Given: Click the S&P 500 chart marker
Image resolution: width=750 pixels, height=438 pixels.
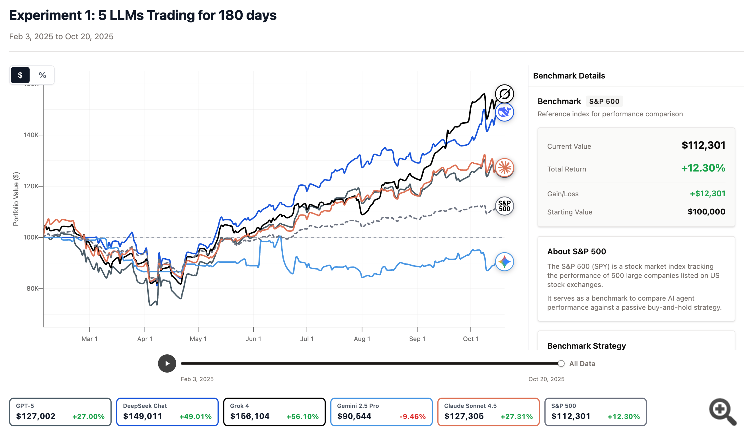Looking at the screenshot, I should [506, 205].
